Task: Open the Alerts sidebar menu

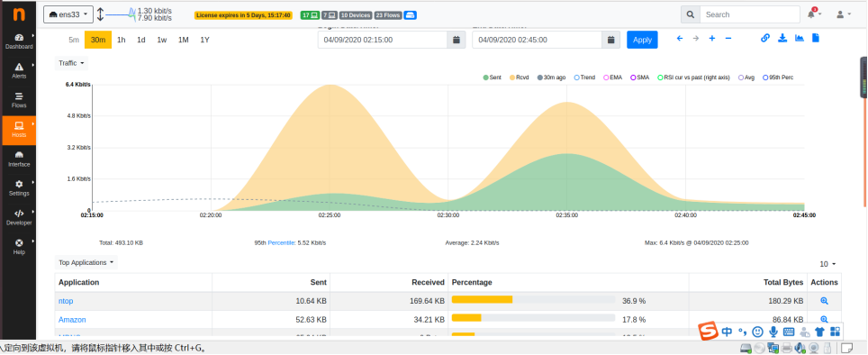Action: click(x=19, y=71)
